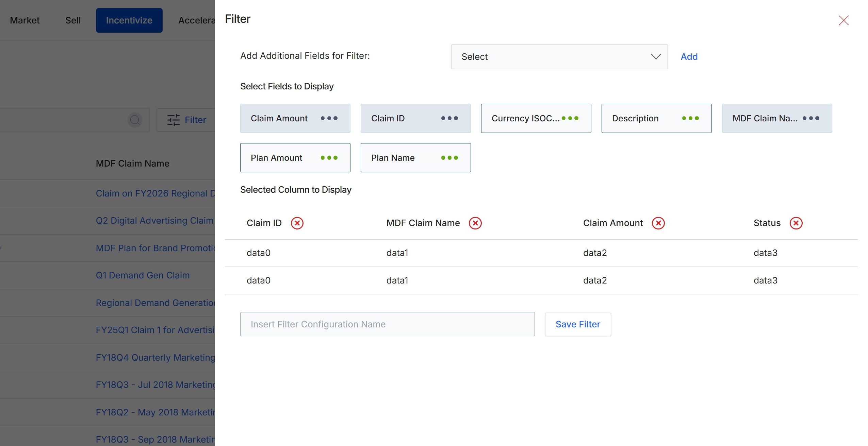Click the Insert Filter Configuration Name field

click(387, 324)
